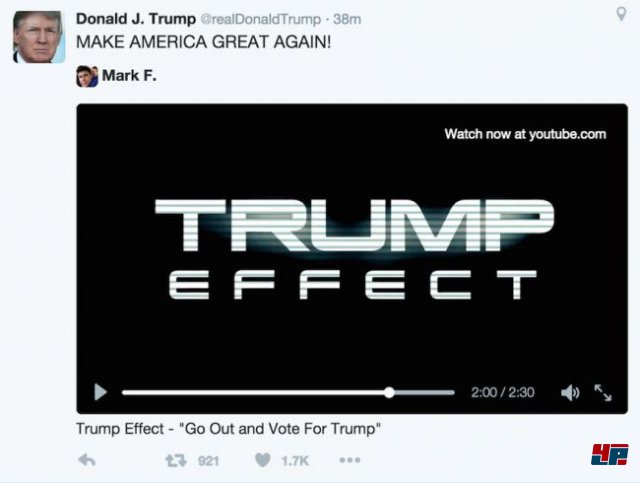Image resolution: width=640 pixels, height=483 pixels.
Task: Reply to the tweet using the arrow icon
Action: tap(87, 460)
